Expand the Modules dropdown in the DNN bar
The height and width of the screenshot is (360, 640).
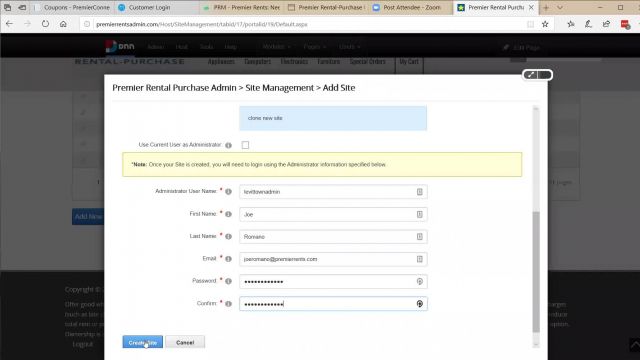coord(276,47)
